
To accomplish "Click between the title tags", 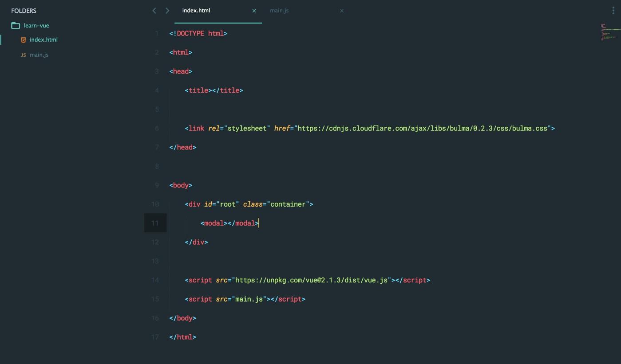I will 212,90.
